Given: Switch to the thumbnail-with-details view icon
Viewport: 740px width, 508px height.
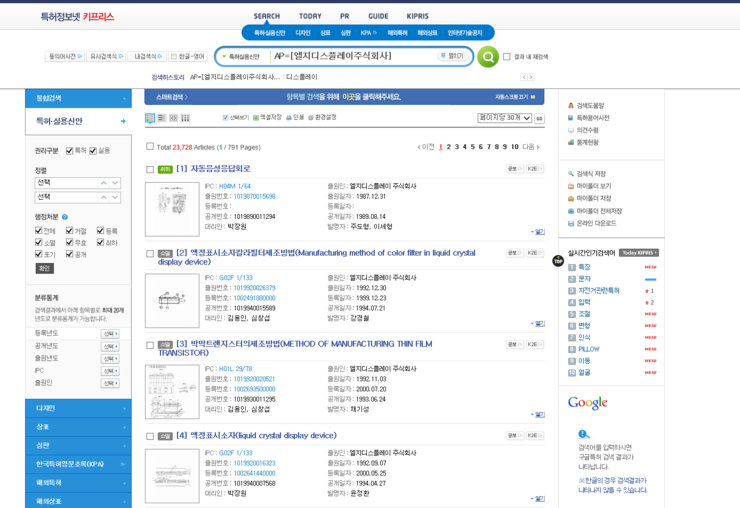Looking at the screenshot, I should click(x=150, y=118).
